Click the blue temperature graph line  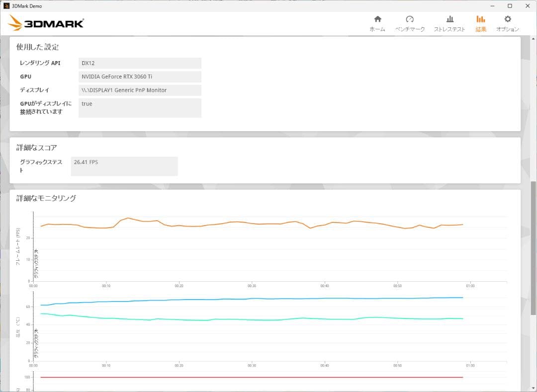tap(252, 299)
